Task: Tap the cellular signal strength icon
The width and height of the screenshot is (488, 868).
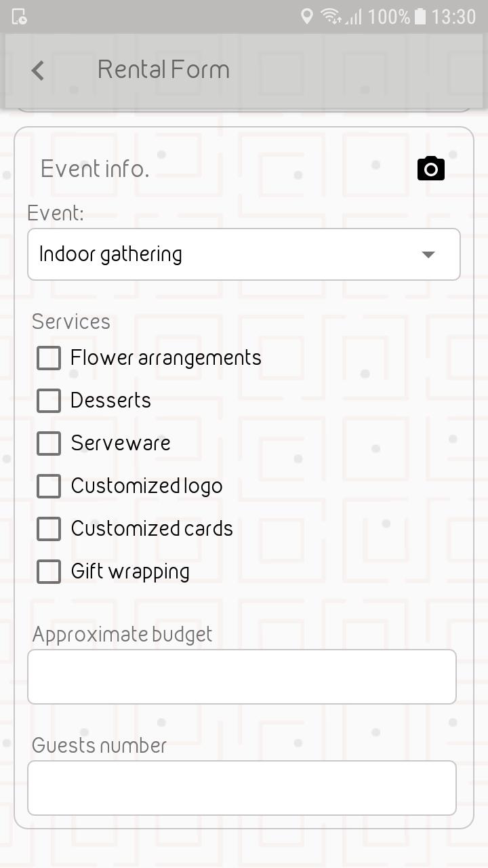Action: [353, 16]
